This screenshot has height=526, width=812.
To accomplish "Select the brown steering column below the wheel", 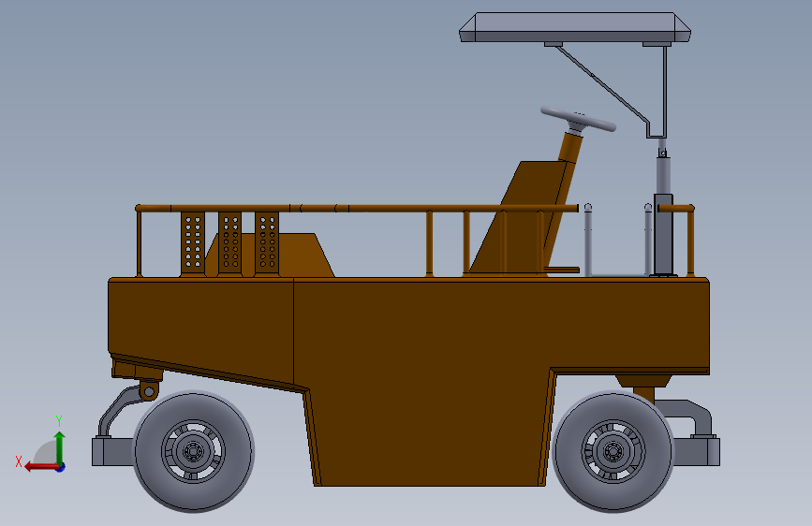I will [x=570, y=148].
